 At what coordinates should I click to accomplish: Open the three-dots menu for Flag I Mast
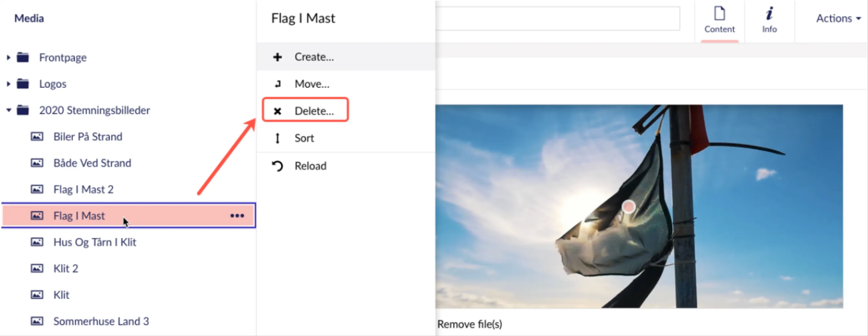click(x=237, y=216)
